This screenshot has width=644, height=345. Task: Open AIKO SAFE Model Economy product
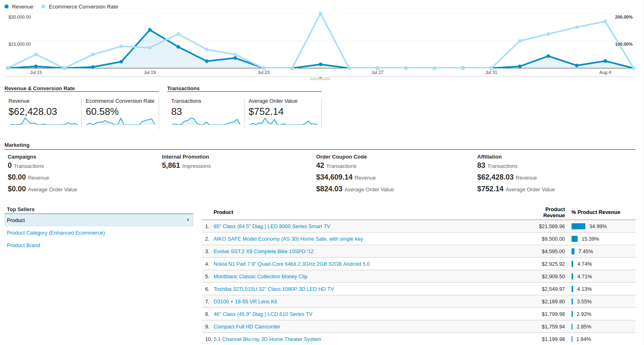click(288, 239)
